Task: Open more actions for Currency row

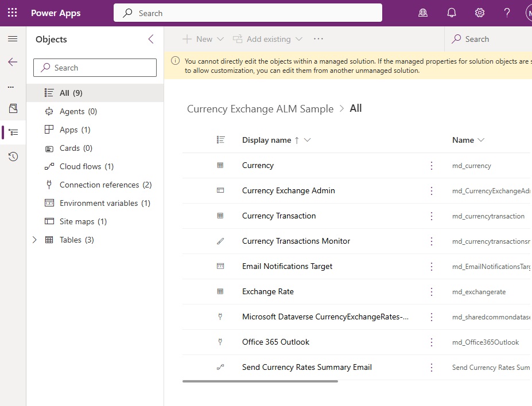Action: pos(431,165)
